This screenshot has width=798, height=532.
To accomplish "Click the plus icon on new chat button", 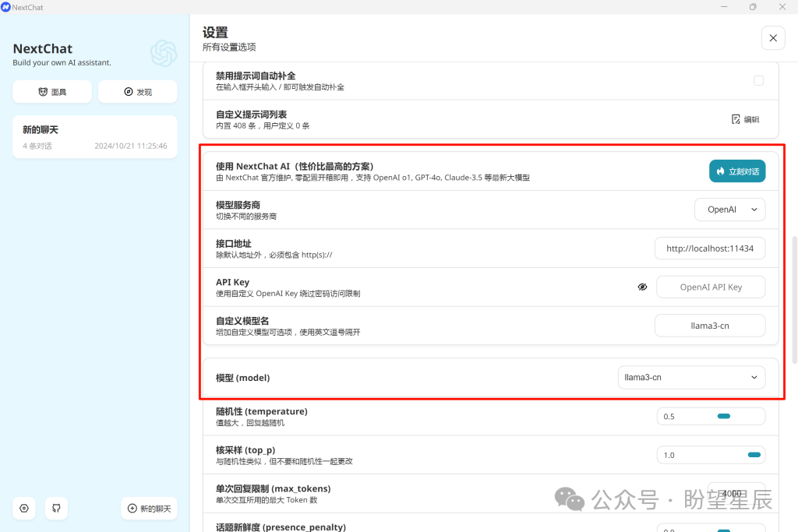I will [x=132, y=508].
